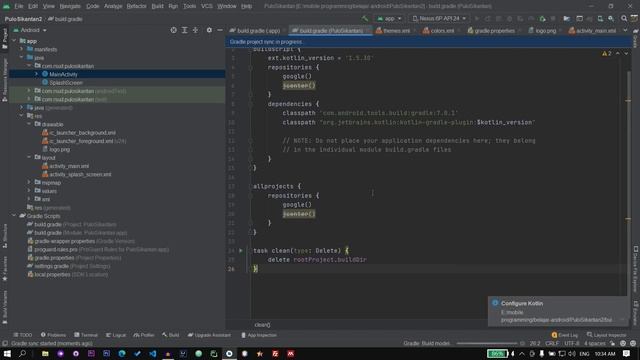Open the Project tree settings gear
The image size is (640, 360).
[x=209, y=30]
